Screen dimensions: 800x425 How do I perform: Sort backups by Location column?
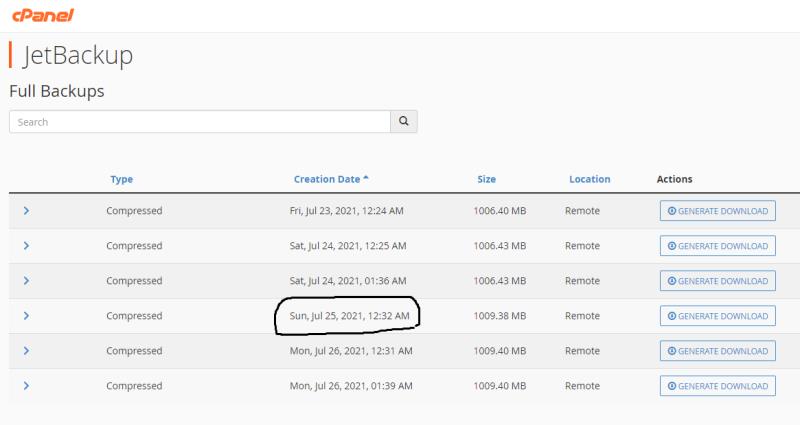pyautogui.click(x=590, y=179)
